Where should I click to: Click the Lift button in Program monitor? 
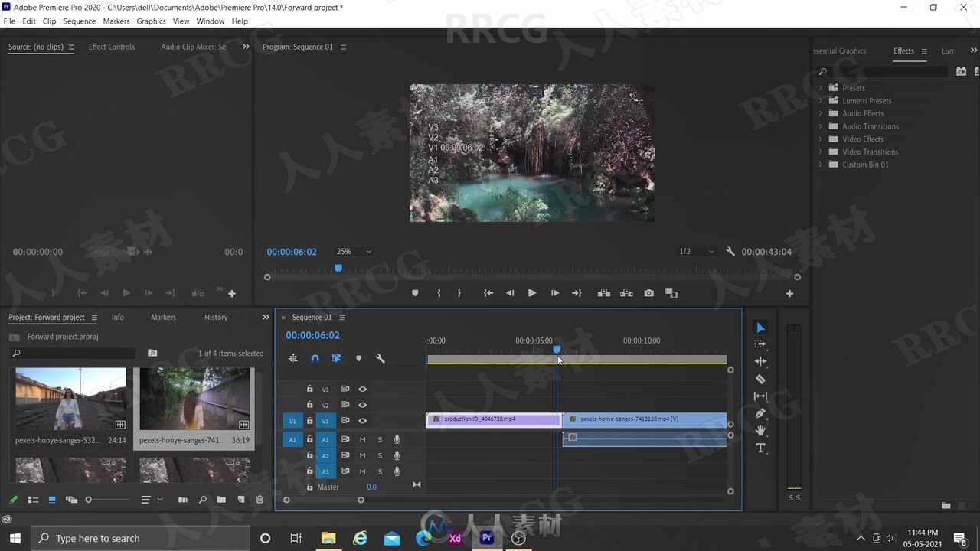click(603, 293)
